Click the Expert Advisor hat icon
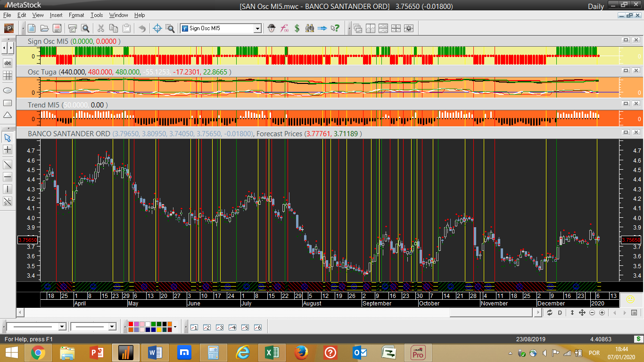Screen dimensions: 644x362 pos(272,28)
